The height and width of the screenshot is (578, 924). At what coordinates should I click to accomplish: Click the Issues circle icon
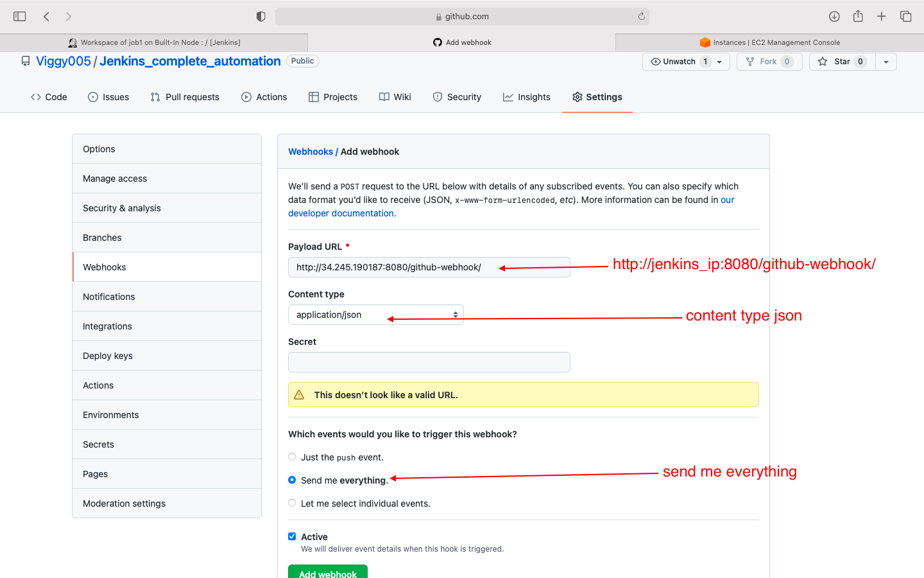coord(93,97)
